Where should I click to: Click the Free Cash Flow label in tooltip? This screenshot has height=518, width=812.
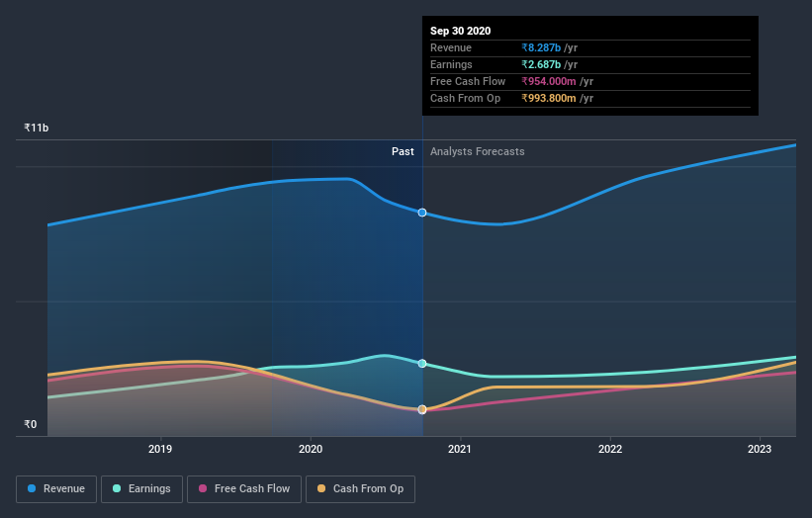point(468,81)
